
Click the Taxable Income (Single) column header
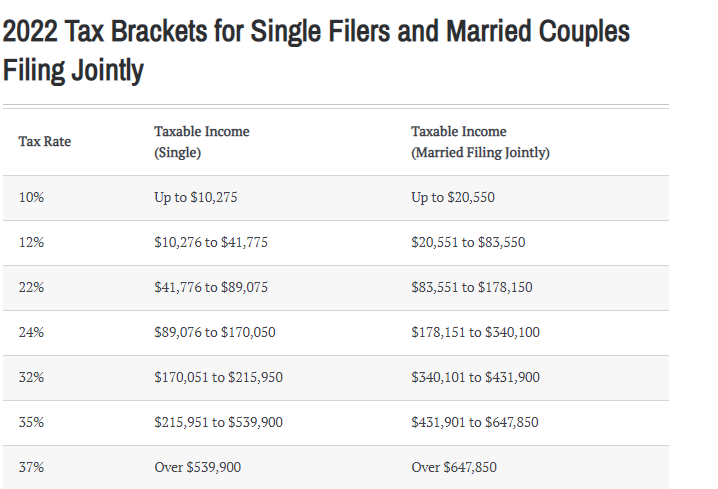pos(202,141)
